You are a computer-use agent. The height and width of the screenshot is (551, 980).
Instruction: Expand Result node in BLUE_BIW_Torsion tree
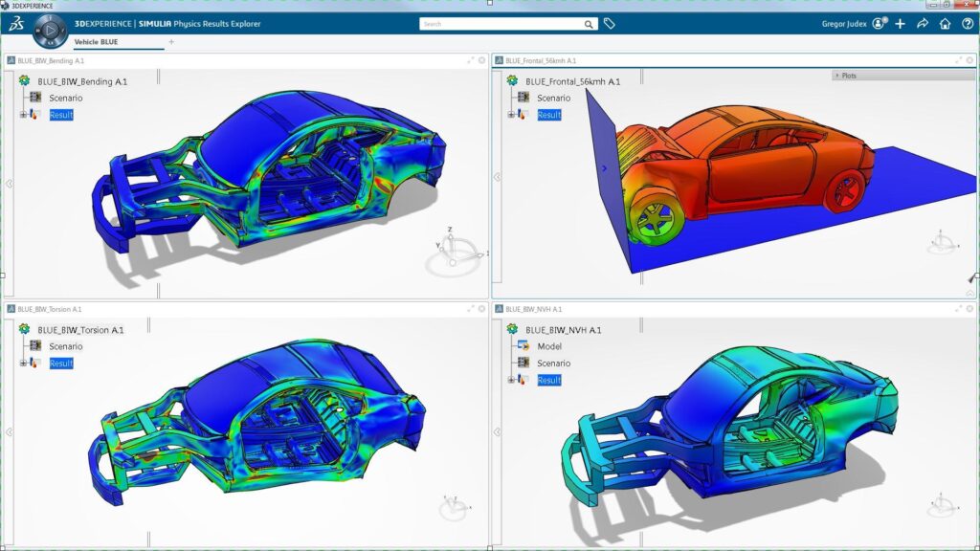coord(23,364)
